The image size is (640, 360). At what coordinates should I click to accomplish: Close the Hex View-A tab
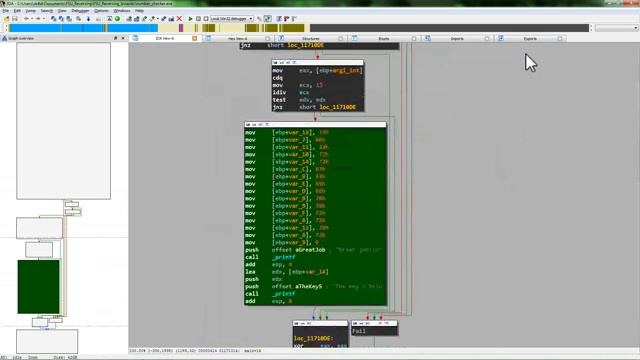[x=268, y=38]
